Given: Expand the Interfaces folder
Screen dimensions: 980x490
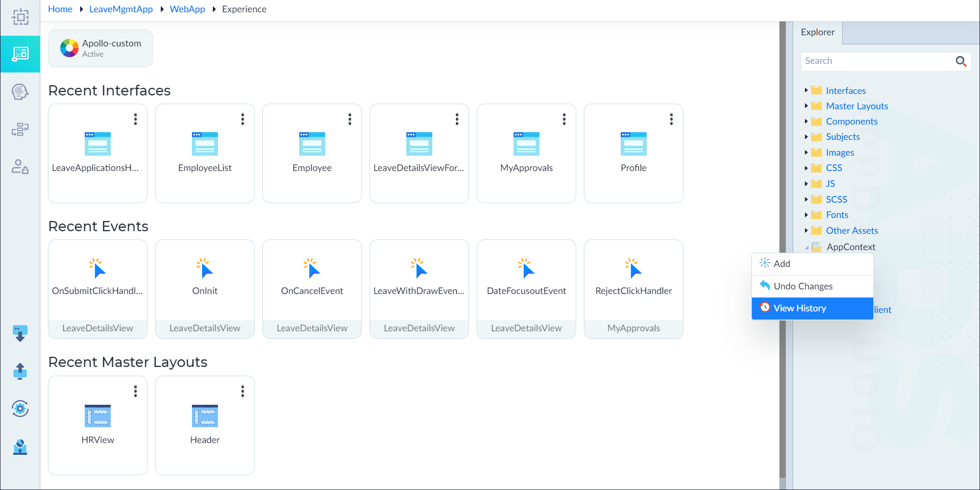Looking at the screenshot, I should 806,90.
